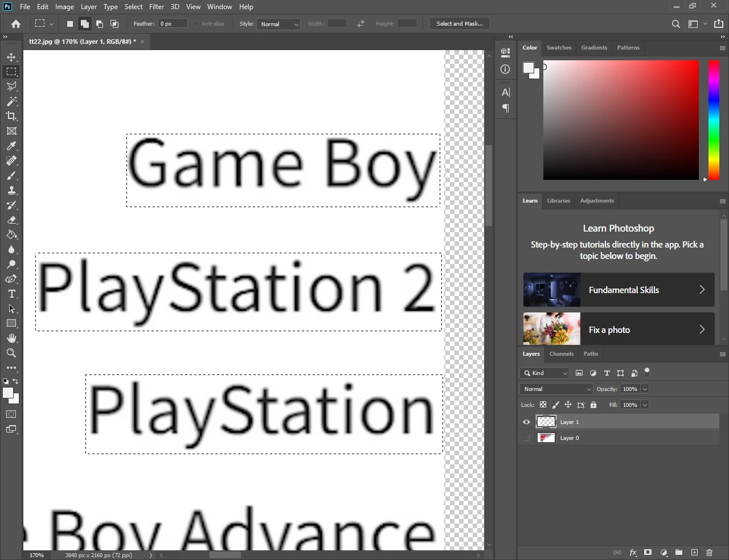Hide Layer 1 with eye icon
Viewport: 729px width, 560px height.
tap(526, 422)
